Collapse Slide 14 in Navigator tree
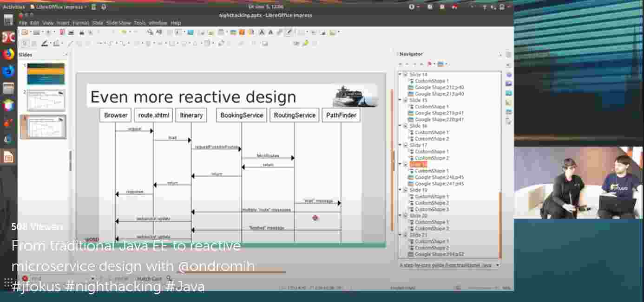Image resolution: width=644 pixels, height=302 pixels. [400, 74]
